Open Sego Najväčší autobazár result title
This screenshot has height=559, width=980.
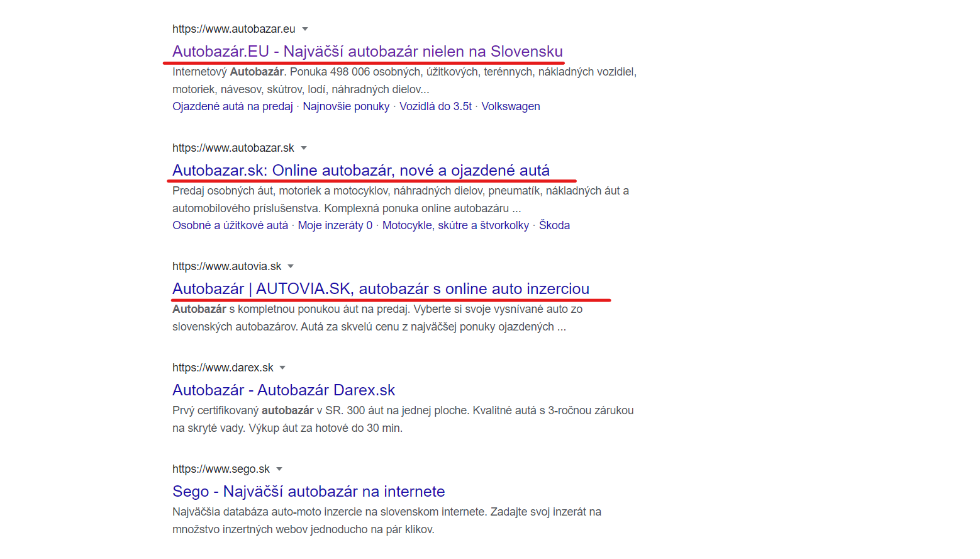(308, 491)
